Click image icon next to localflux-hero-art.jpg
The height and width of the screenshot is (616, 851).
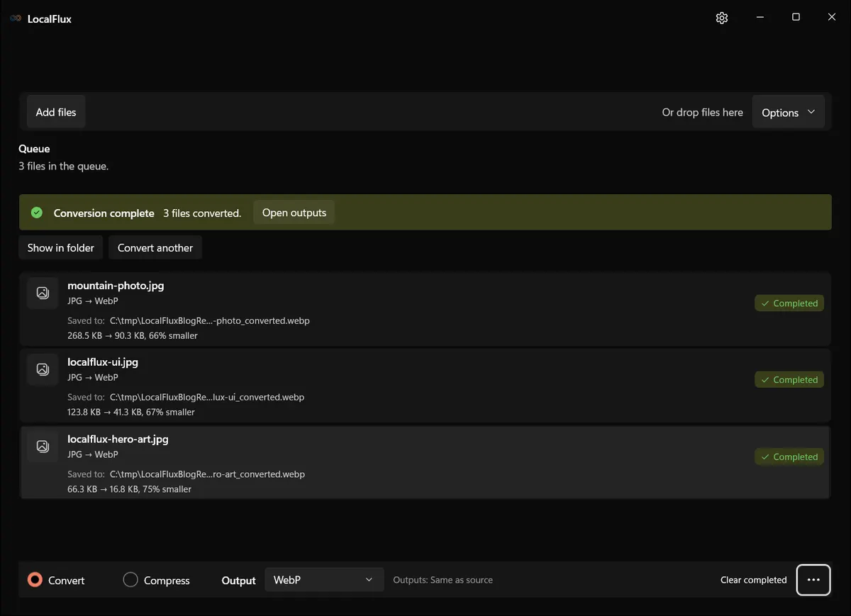click(x=43, y=446)
